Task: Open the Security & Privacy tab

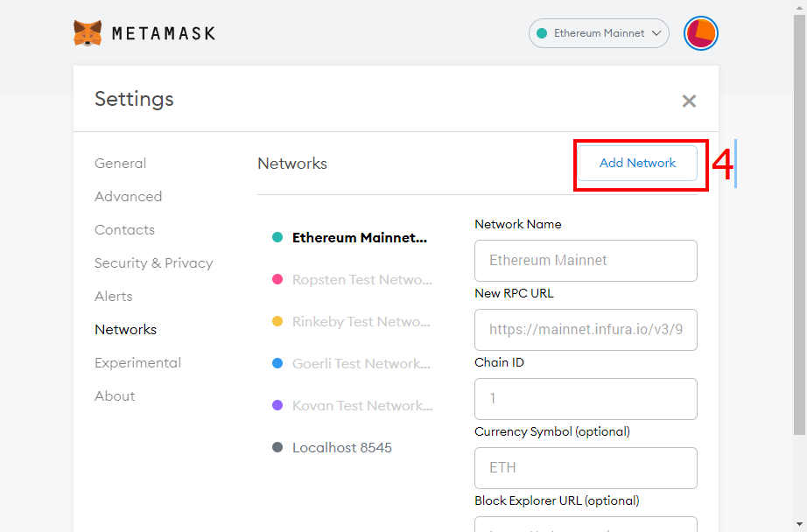Action: 154,263
